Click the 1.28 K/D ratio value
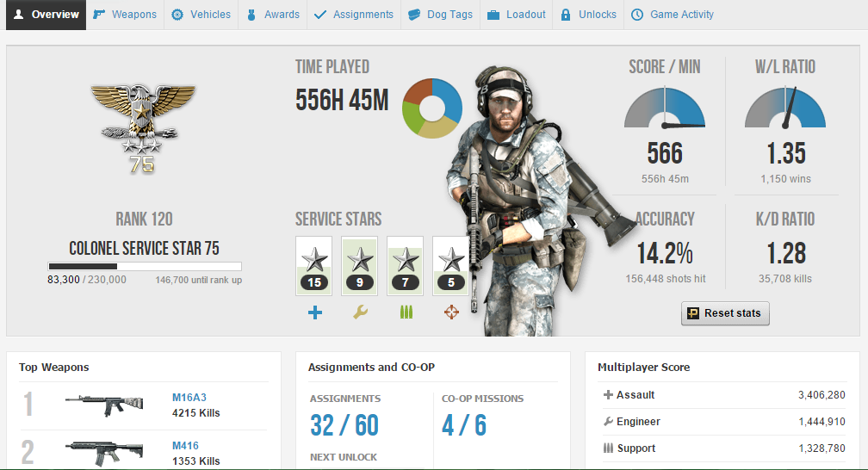 786,254
